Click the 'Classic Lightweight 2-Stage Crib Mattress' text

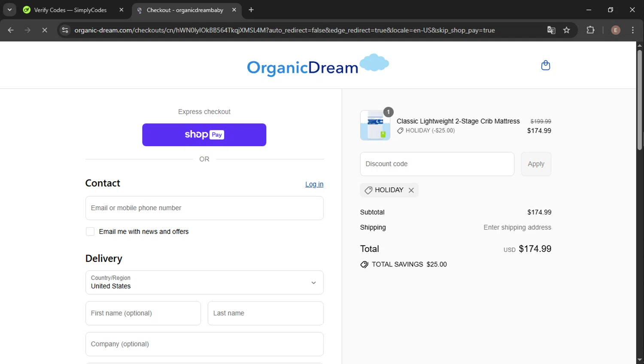[x=458, y=121]
